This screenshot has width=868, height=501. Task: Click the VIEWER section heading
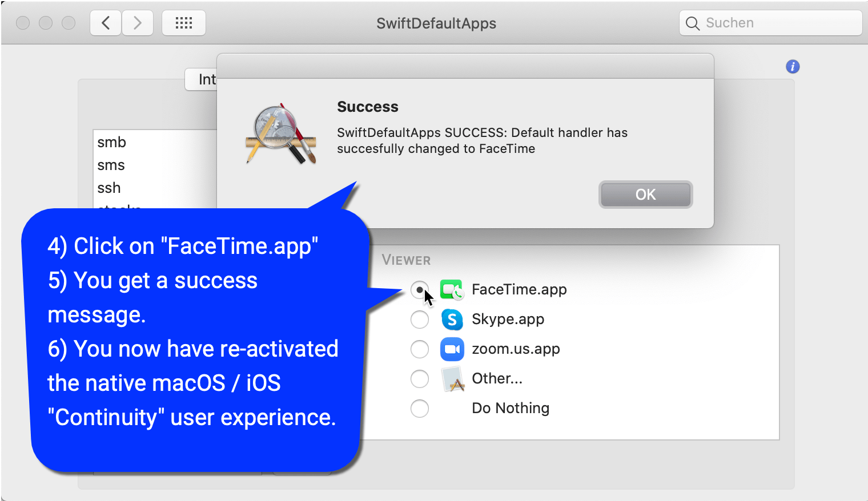point(406,260)
